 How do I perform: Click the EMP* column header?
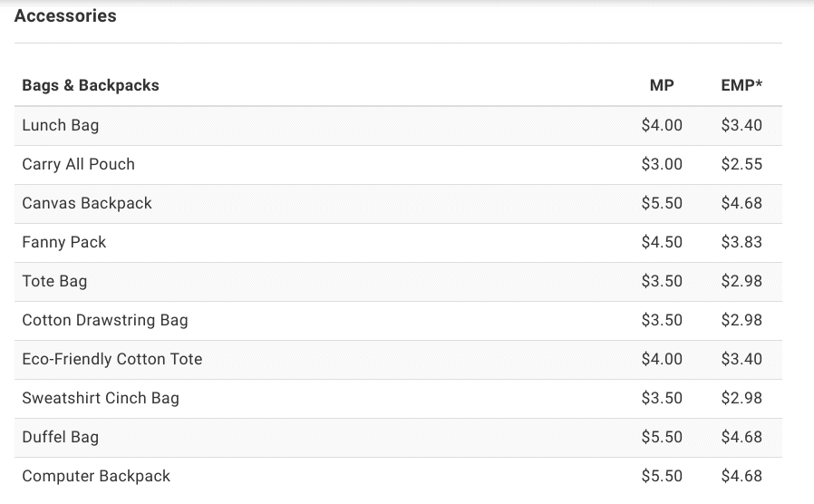pos(741,85)
